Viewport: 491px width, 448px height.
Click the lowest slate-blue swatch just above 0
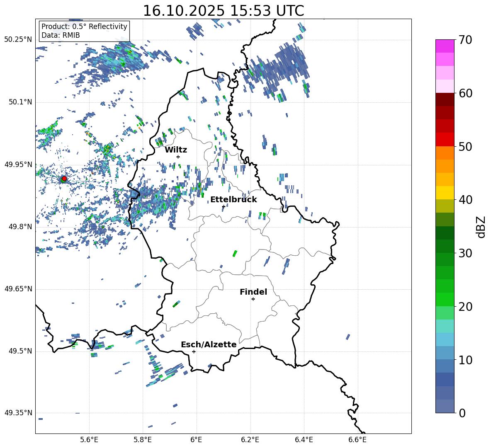(445, 406)
